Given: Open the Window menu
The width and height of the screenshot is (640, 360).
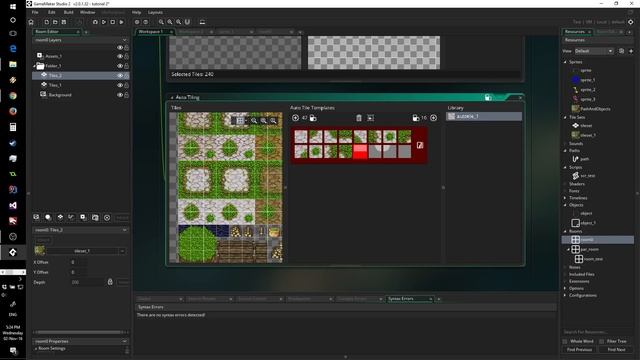Looking at the screenshot, I should point(87,12).
